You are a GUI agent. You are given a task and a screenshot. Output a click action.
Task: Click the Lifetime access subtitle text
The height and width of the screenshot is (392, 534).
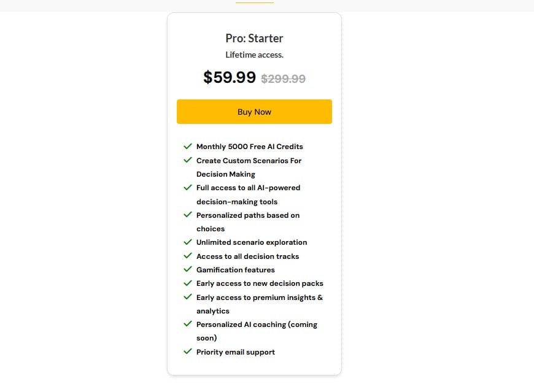pyautogui.click(x=254, y=55)
